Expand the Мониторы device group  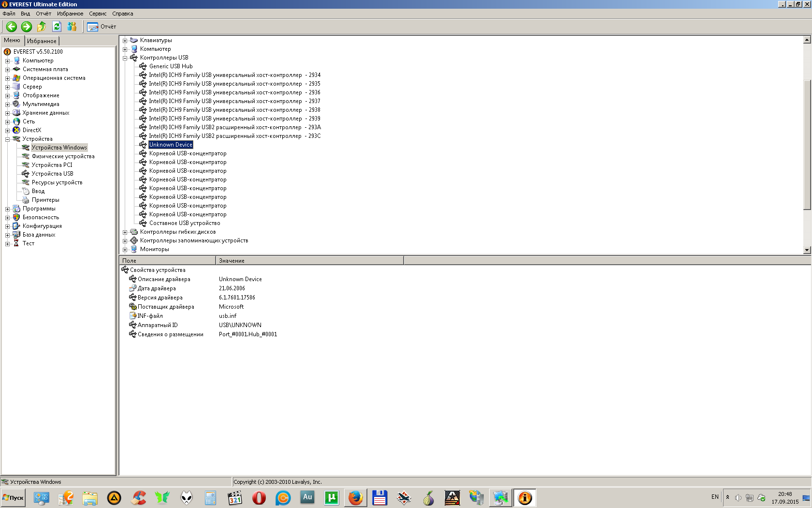coord(125,250)
